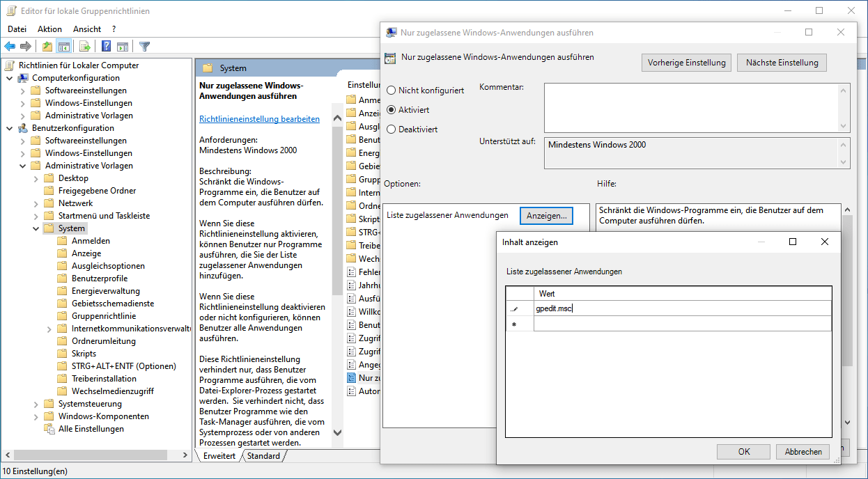868x479 pixels.
Task: Open the Ansicht menu
Action: 86,29
